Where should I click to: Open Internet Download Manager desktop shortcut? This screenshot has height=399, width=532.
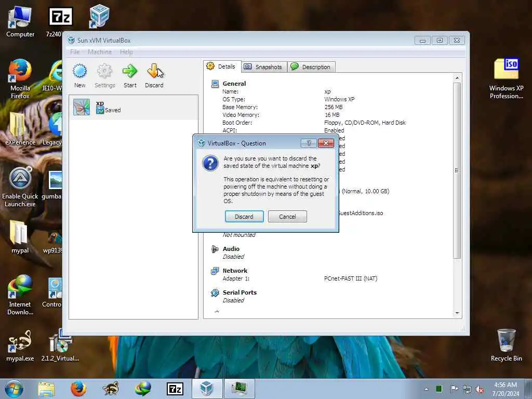pos(20,295)
